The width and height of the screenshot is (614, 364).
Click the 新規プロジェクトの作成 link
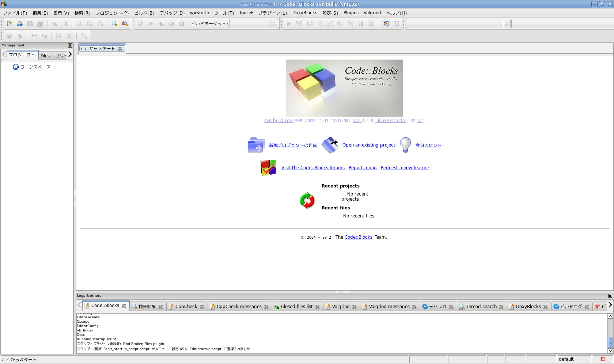293,145
